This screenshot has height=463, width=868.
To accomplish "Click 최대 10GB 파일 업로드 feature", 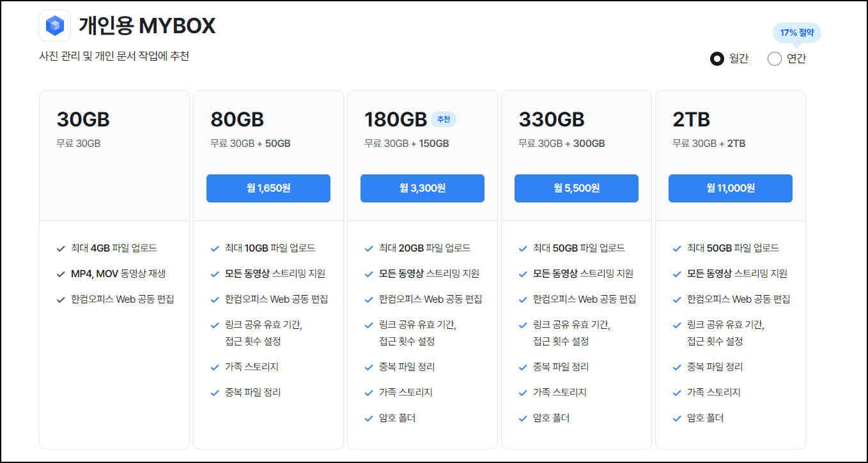I will point(270,248).
